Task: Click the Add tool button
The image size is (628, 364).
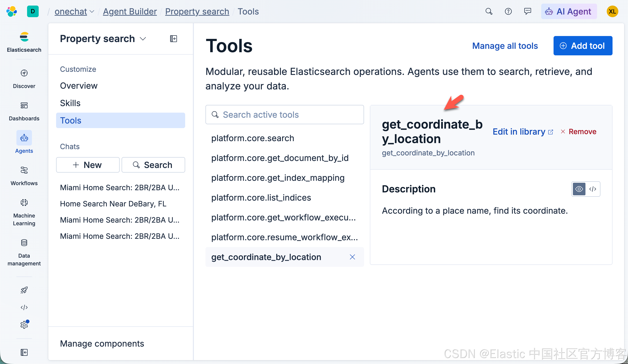Action: 583,46
